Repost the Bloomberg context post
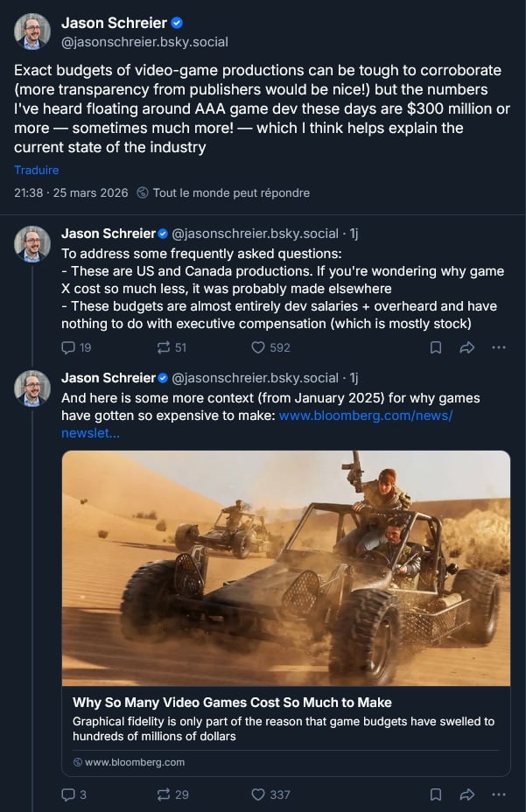This screenshot has height=812, width=526. click(x=162, y=794)
